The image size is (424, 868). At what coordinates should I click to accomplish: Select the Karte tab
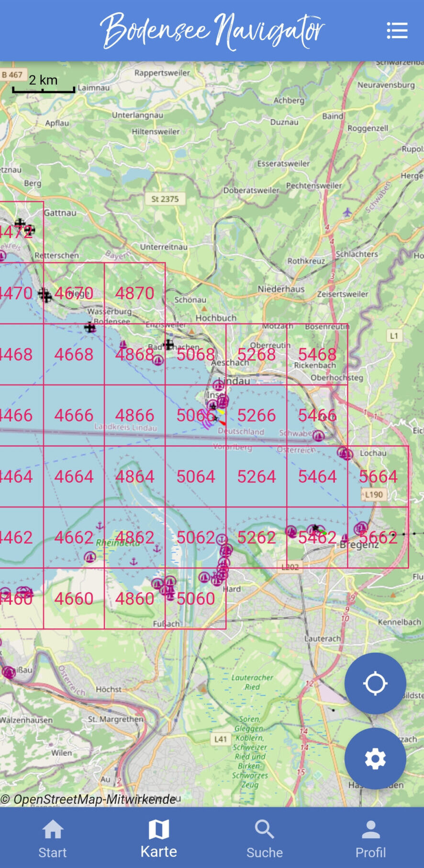(158, 838)
